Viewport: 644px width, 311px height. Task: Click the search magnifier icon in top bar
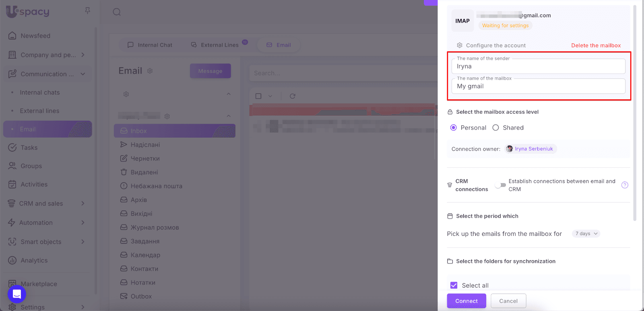[x=117, y=12]
